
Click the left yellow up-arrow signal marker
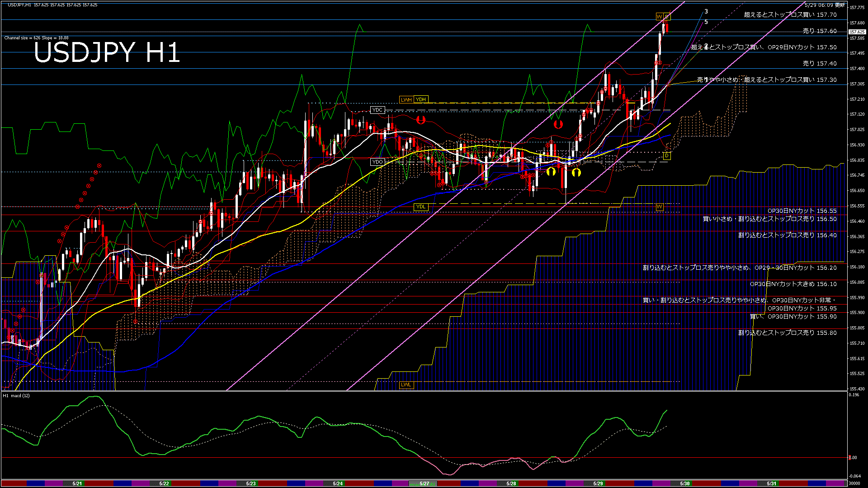tap(551, 172)
